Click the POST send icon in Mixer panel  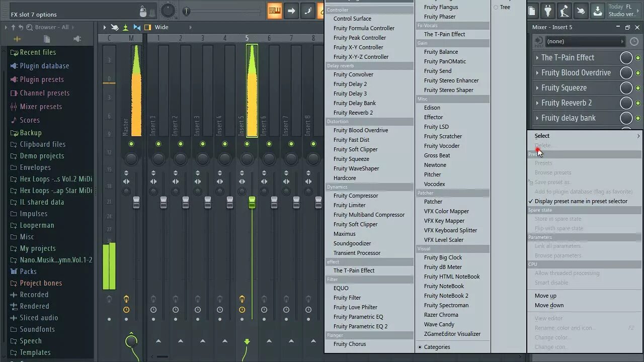[538, 41]
